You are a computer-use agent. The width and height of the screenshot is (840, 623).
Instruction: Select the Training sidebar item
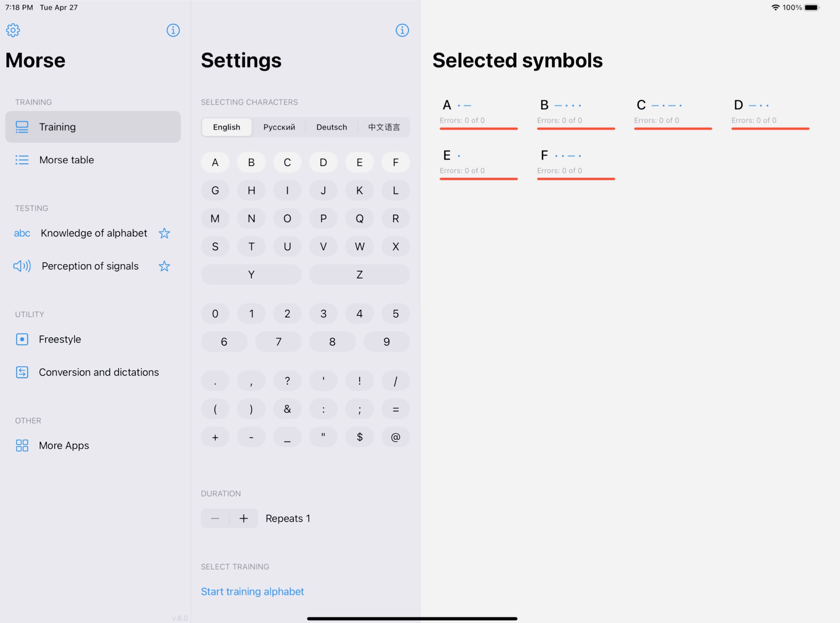[x=93, y=127]
